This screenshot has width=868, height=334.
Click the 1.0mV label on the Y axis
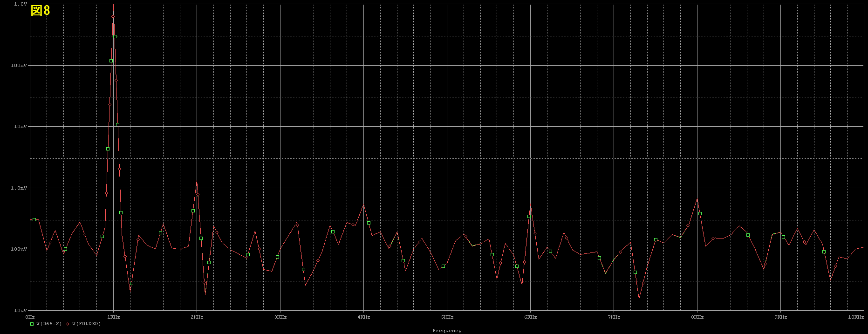(x=19, y=188)
